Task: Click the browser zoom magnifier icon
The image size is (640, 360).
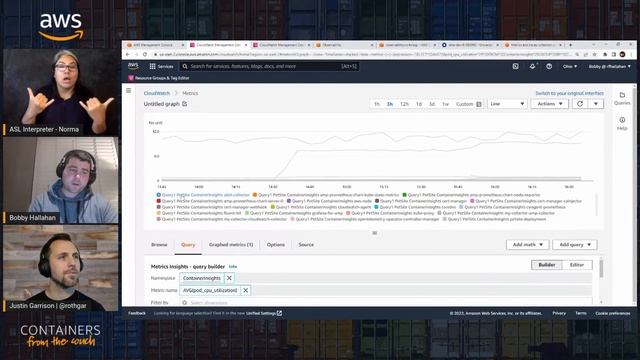Action: (577, 54)
